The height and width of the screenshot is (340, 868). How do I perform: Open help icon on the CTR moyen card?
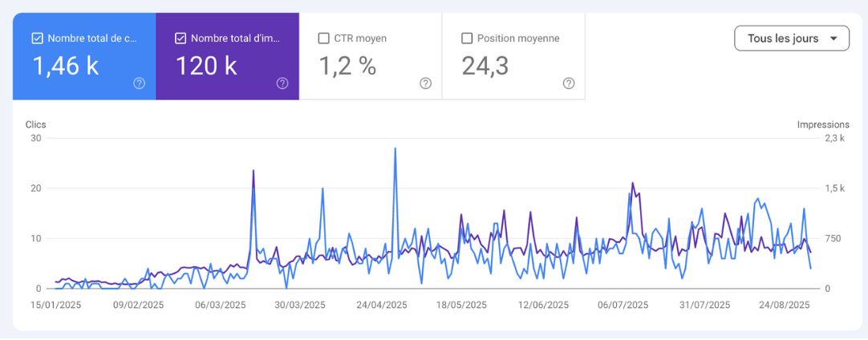425,83
